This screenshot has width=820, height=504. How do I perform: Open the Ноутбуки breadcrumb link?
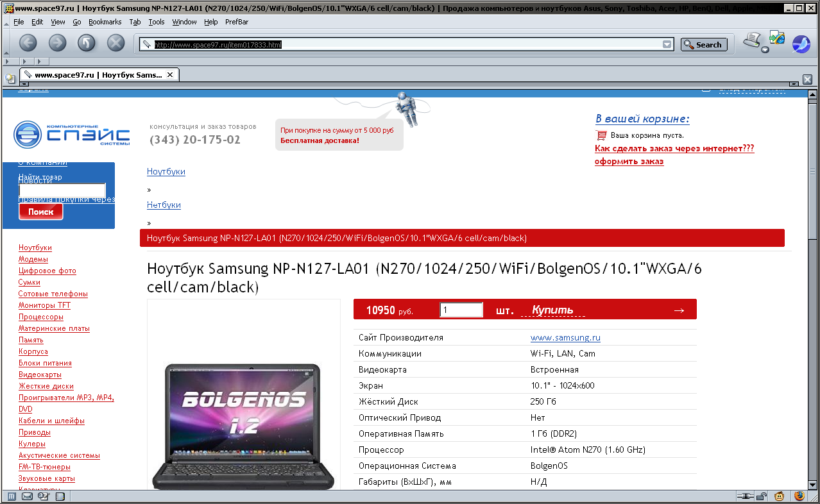pyautogui.click(x=166, y=171)
